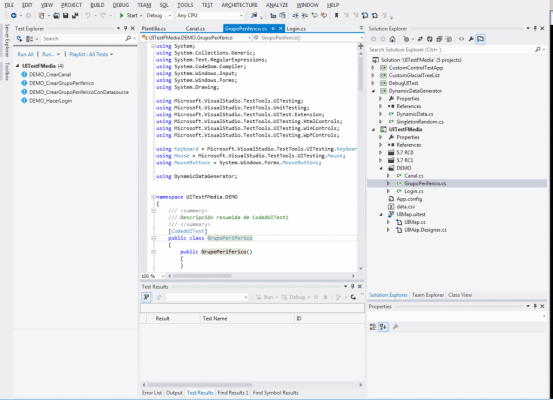Select DEMO_HacerLogin test
Screen dimensions: 553x400
pos(50,101)
